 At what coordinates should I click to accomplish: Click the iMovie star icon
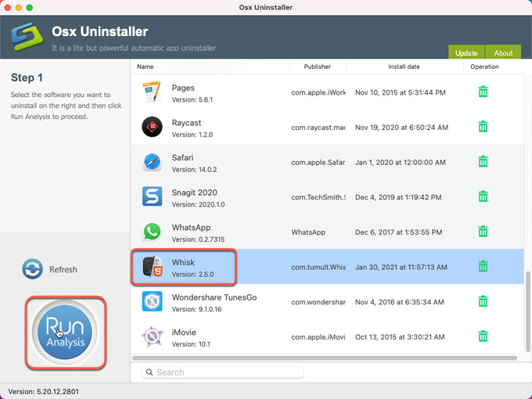(x=152, y=336)
